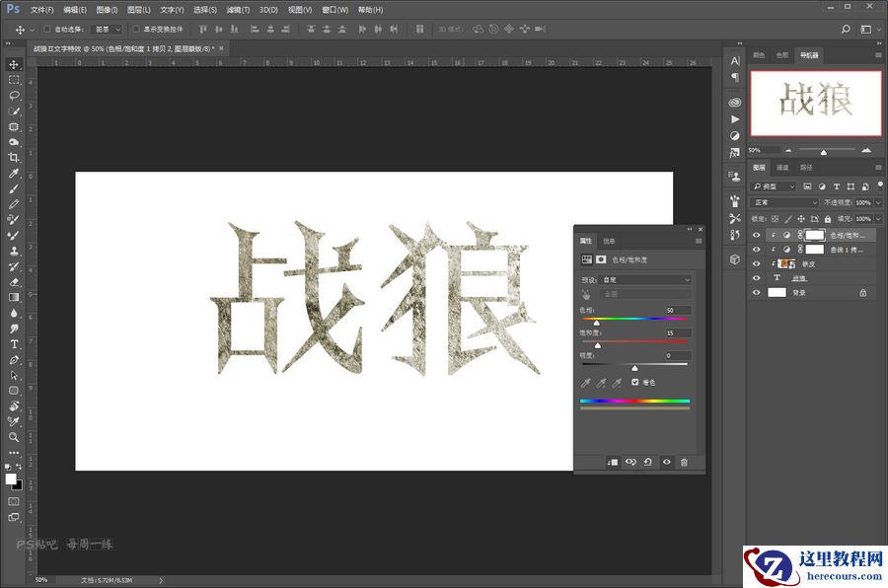888x588 pixels.
Task: Click the trash icon in the Properties panel
Action: click(685, 462)
